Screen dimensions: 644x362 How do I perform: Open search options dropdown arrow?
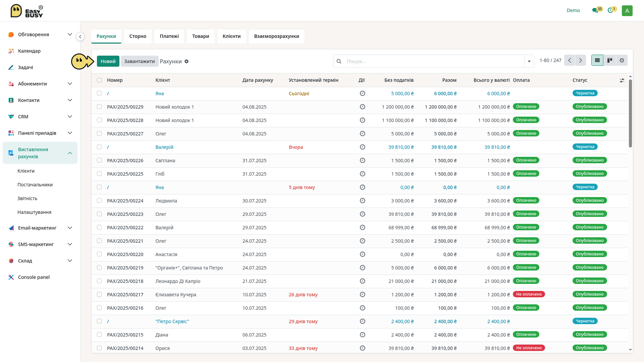pyautogui.click(x=529, y=61)
